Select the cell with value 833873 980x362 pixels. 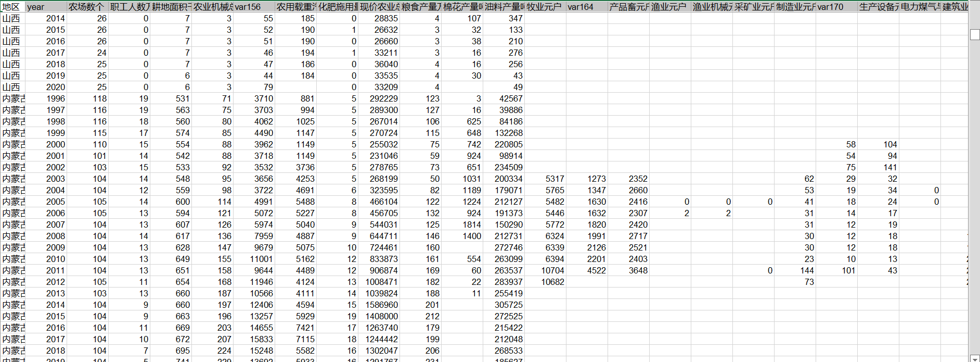point(379,259)
